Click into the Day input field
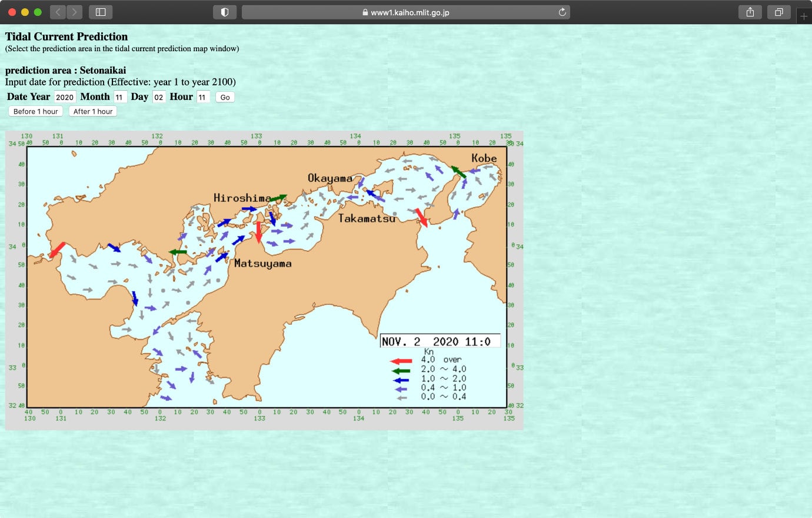Screen dimensions: 812x518 click(x=158, y=97)
